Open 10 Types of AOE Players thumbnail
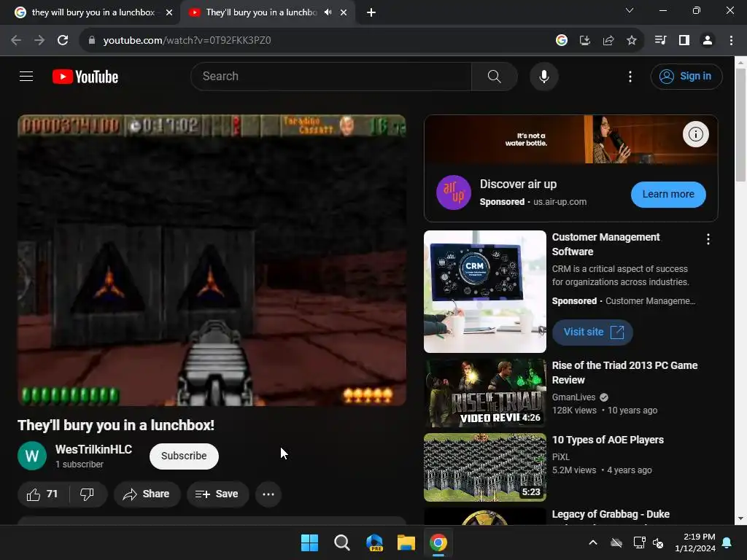The image size is (747, 560). click(485, 467)
